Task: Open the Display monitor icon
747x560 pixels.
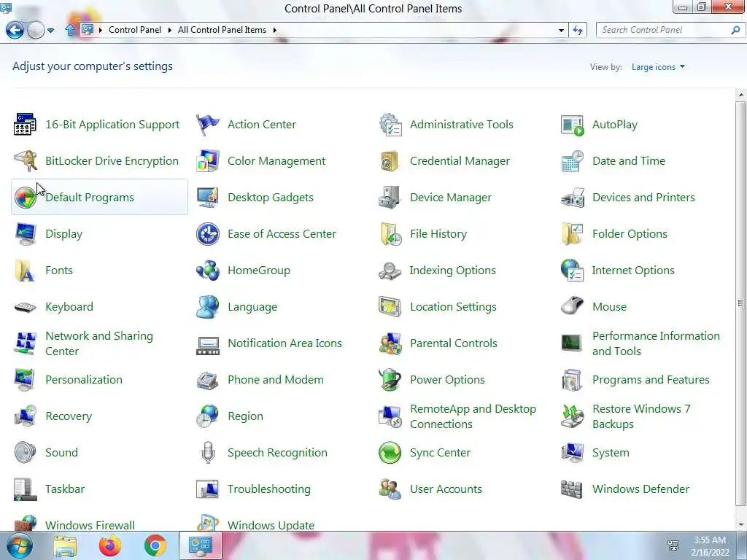Action: (x=25, y=234)
